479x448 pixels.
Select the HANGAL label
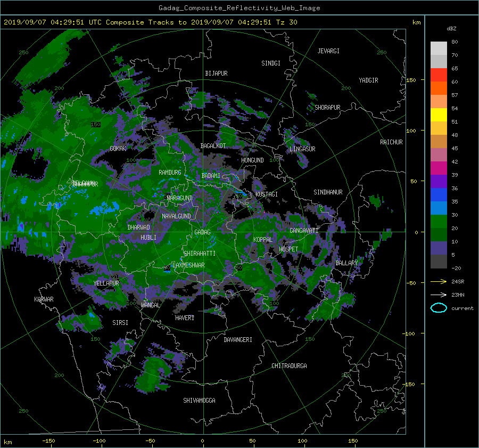coord(150,305)
